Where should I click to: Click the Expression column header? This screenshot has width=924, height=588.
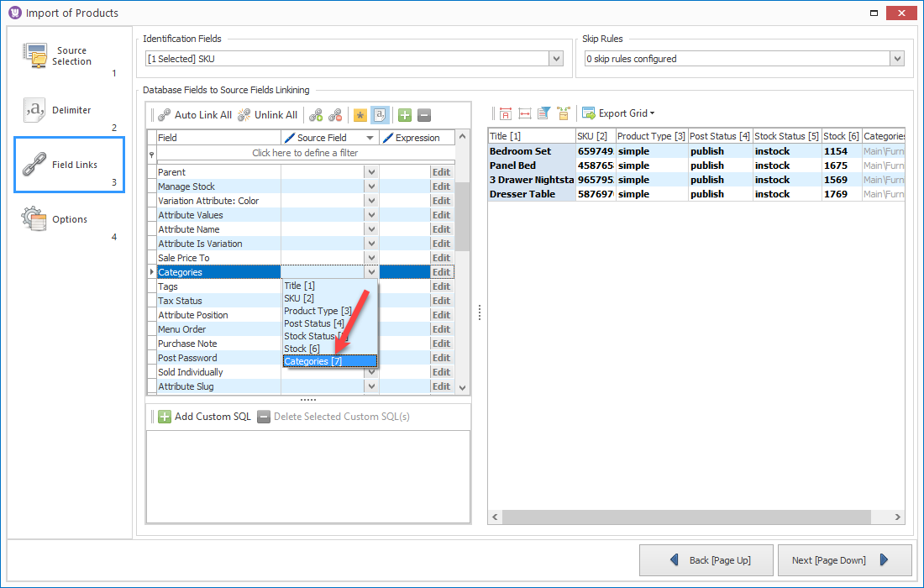pos(417,138)
